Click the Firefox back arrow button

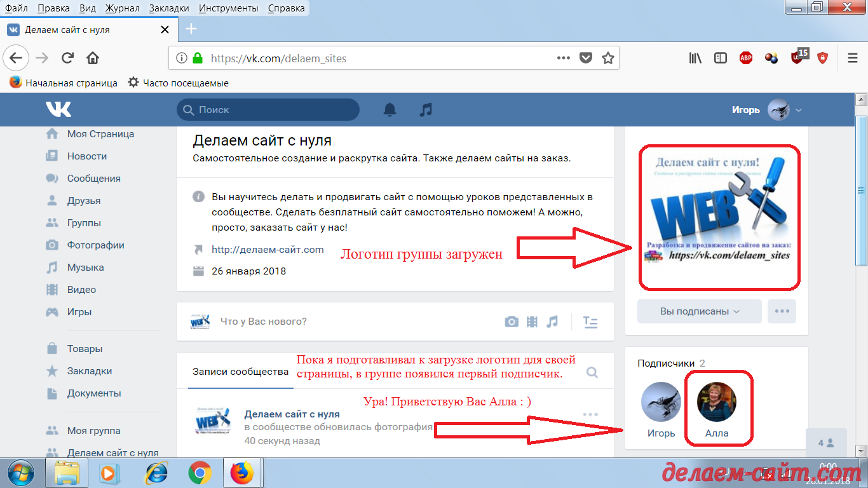pos(16,58)
